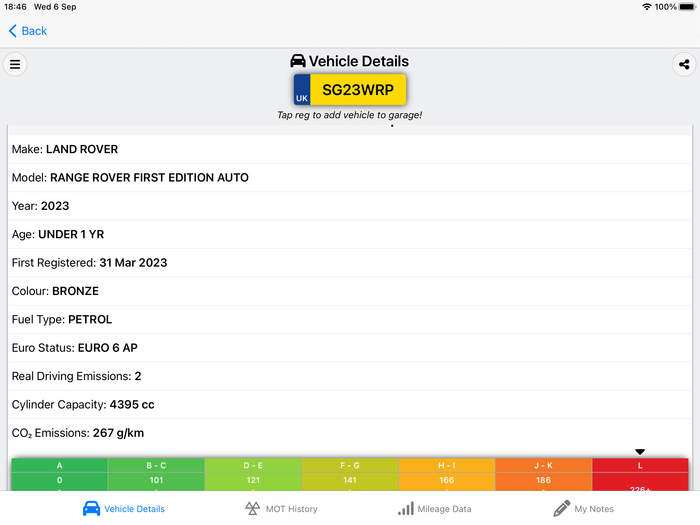This screenshot has width=700, height=525.
Task: Tap emissions band B - C swatch
Action: click(x=156, y=474)
